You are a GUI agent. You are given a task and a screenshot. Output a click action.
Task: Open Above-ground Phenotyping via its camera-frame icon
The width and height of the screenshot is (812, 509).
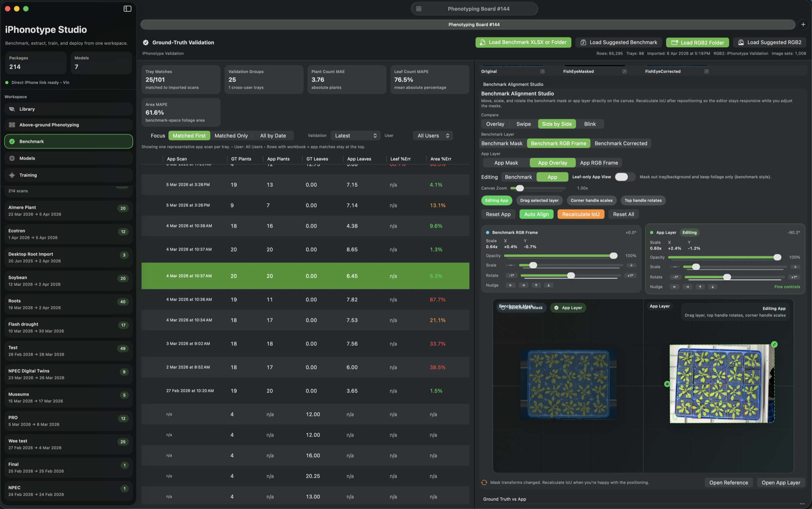pyautogui.click(x=12, y=125)
